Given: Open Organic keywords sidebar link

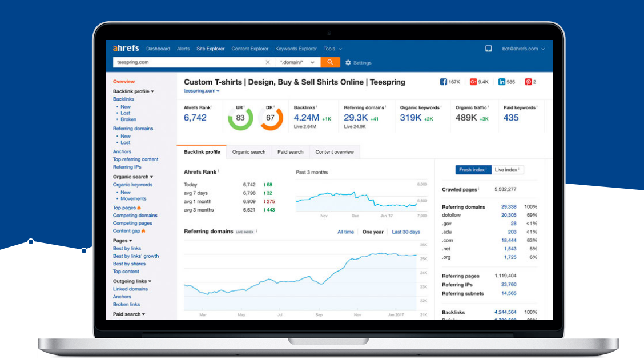Looking at the screenshot, I should [x=132, y=185].
